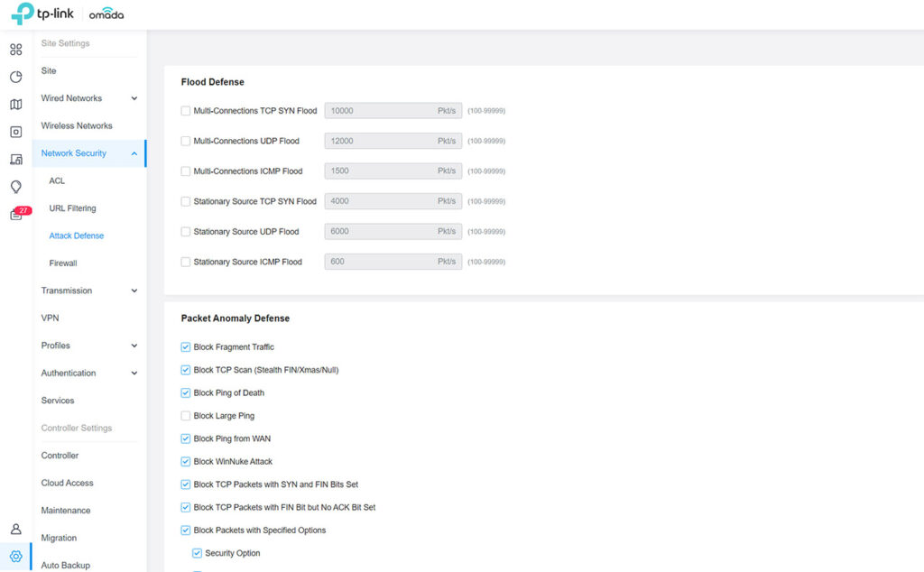924x572 pixels.
Task: Click the account person icon at bottom
Action: (15, 530)
